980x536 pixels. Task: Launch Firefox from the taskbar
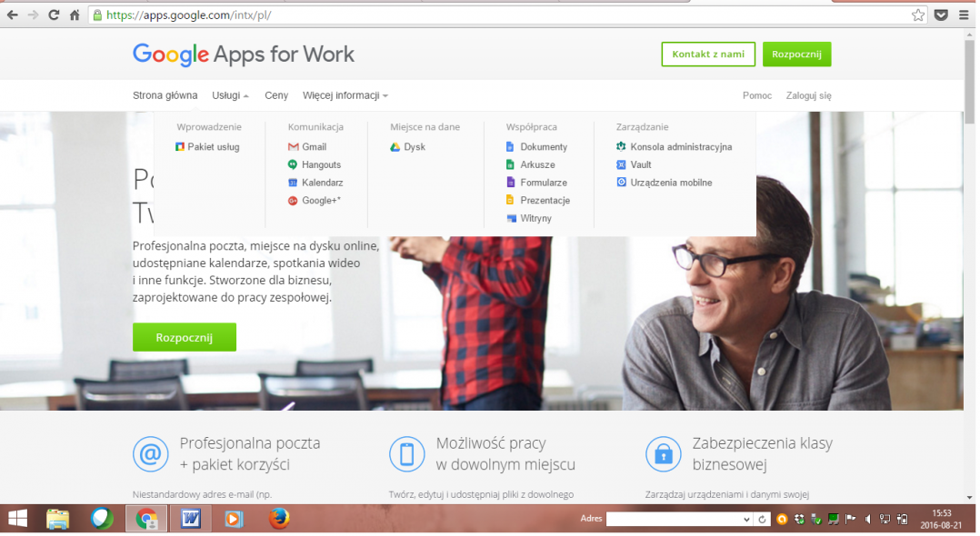pos(279,519)
